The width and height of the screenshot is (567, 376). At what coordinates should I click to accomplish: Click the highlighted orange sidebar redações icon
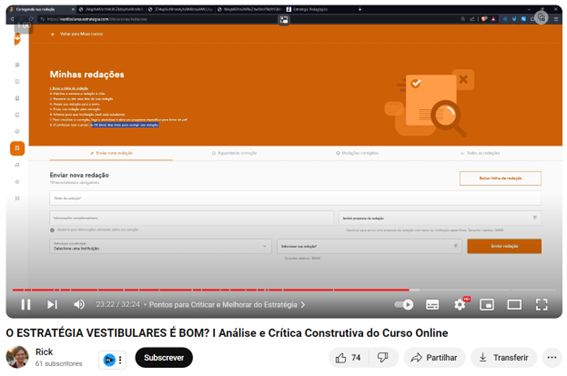[x=17, y=148]
